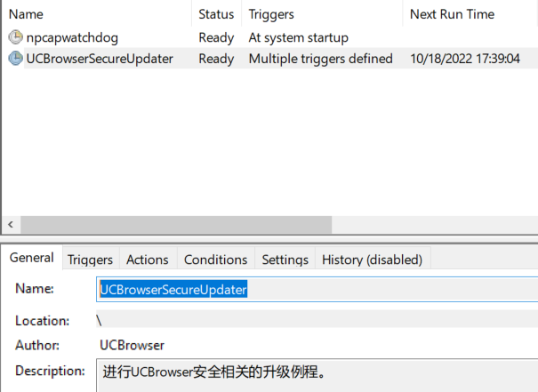Open the Triggers tab

(90, 260)
